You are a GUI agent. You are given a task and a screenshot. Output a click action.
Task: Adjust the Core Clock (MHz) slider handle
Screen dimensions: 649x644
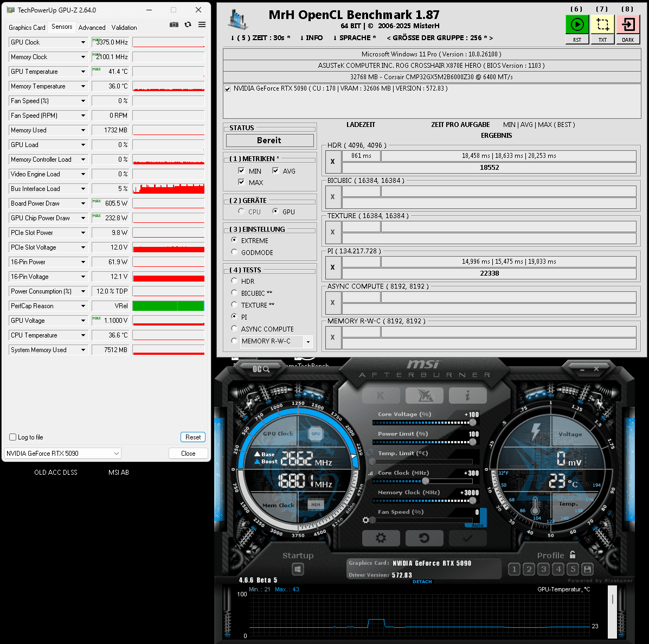pyautogui.click(x=426, y=481)
